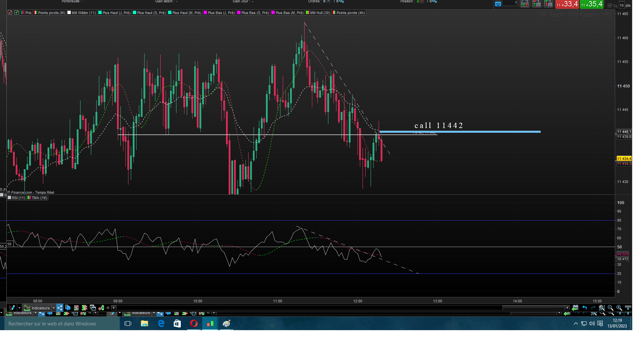The height and width of the screenshot is (362, 644).
Task: Click the blue share chart icon
Action: click(x=59, y=308)
